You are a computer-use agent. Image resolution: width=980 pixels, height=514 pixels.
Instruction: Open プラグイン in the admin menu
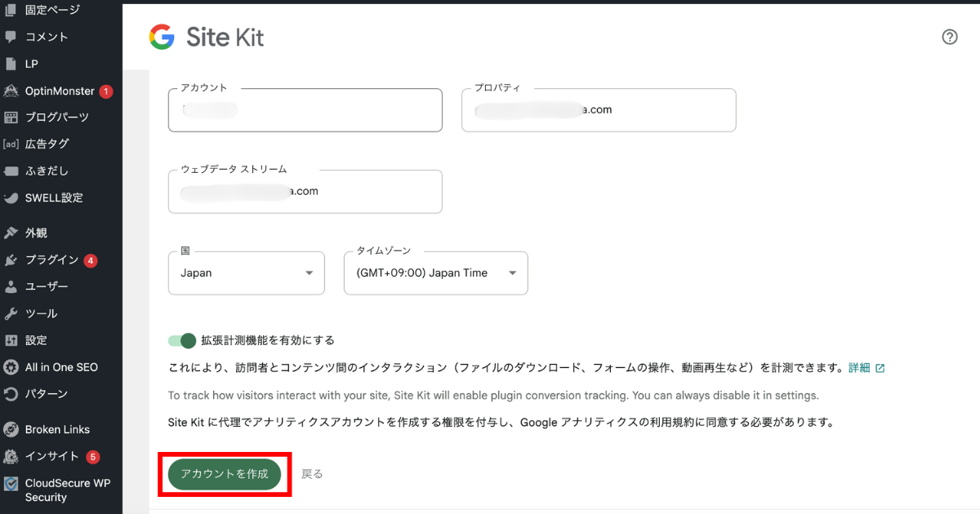52,260
